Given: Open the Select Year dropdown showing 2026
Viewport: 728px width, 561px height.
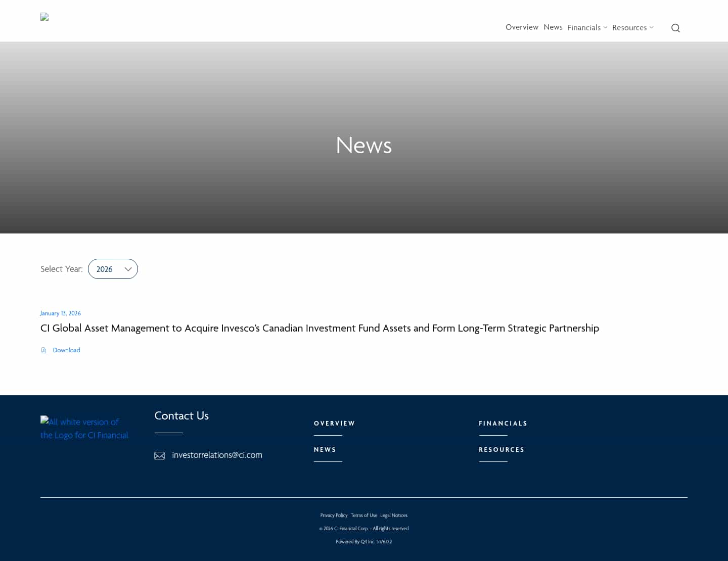Looking at the screenshot, I should point(113,269).
